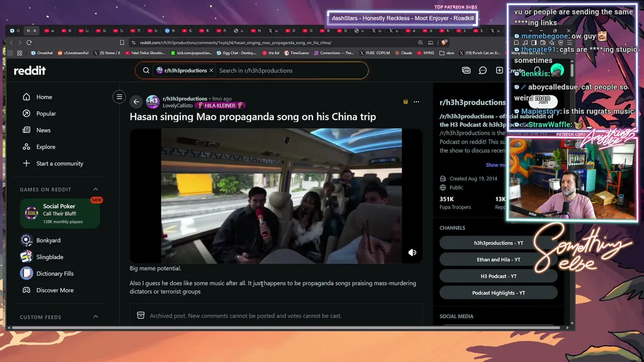
Task: Play the Hasan singing video
Action: point(276,196)
